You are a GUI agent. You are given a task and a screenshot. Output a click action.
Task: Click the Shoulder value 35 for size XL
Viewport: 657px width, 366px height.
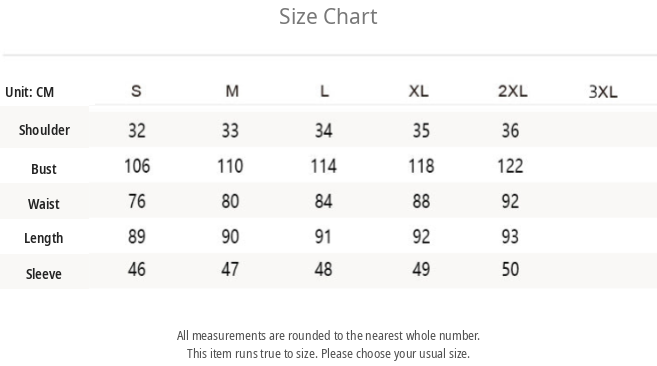421,130
